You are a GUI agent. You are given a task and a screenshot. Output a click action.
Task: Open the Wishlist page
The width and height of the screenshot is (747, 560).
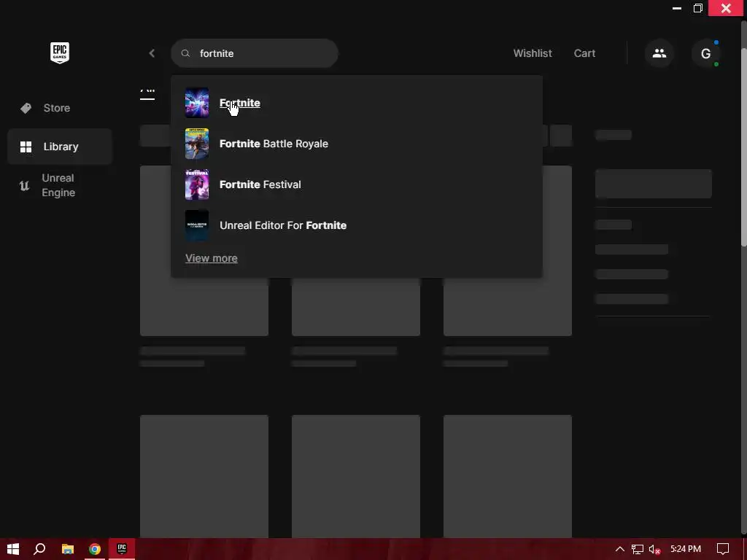coord(532,53)
